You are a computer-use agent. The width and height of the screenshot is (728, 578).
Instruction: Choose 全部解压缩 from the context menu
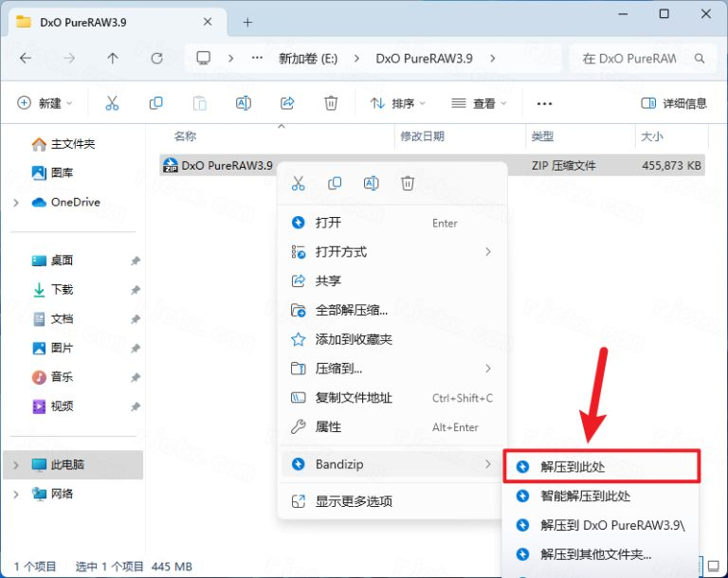coord(351,310)
